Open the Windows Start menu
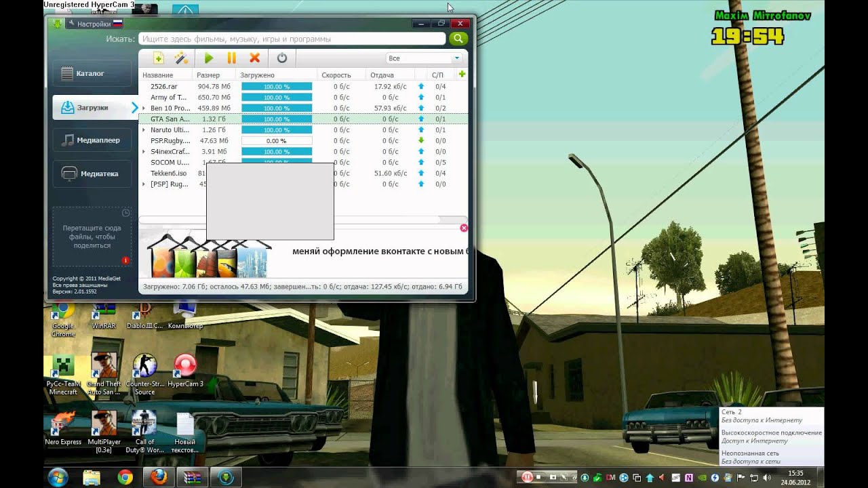Viewport: 868px width, 488px height. point(58,477)
